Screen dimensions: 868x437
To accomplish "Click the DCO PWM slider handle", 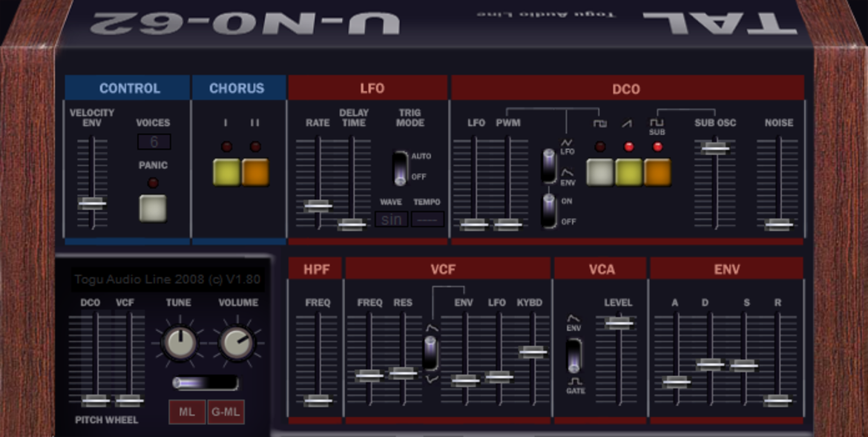I will click(x=507, y=224).
